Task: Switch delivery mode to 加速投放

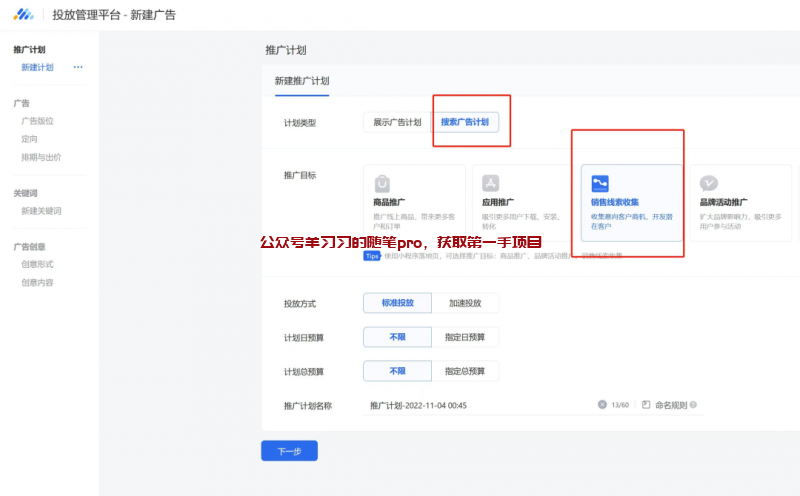Action: point(465,303)
